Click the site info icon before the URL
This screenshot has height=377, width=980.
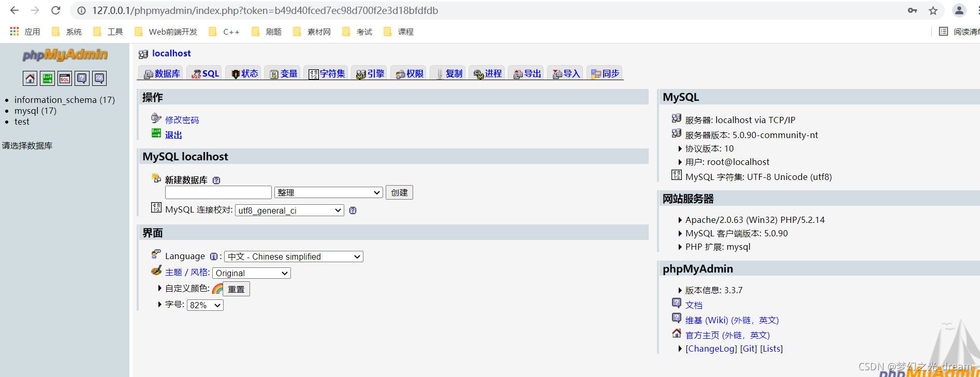(81, 10)
